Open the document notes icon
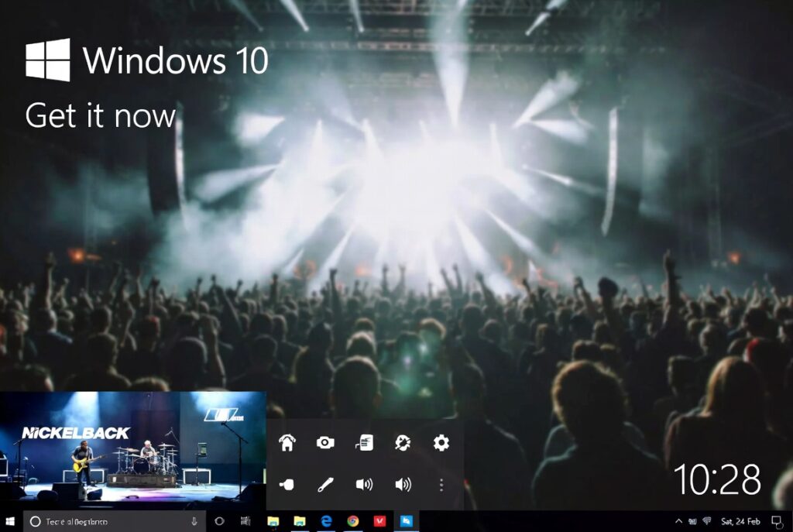This screenshot has width=793, height=532. [x=364, y=443]
